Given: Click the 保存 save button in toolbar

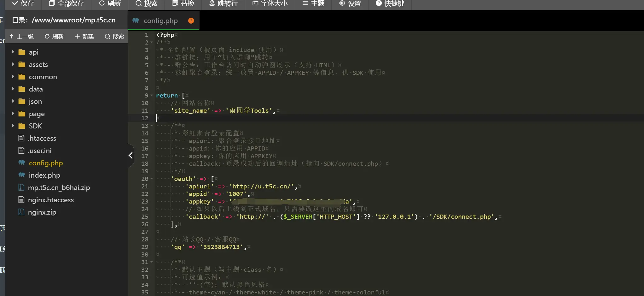Looking at the screenshot, I should pos(23,3).
